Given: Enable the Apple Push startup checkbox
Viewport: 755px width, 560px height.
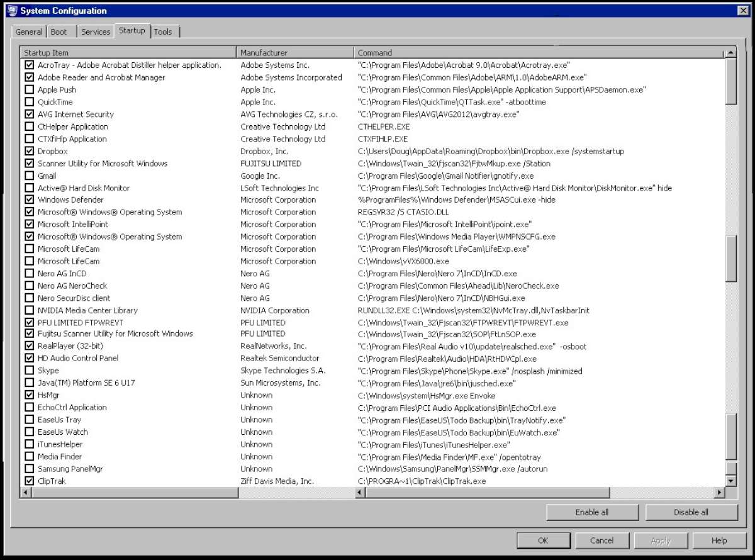Looking at the screenshot, I should coord(29,90).
